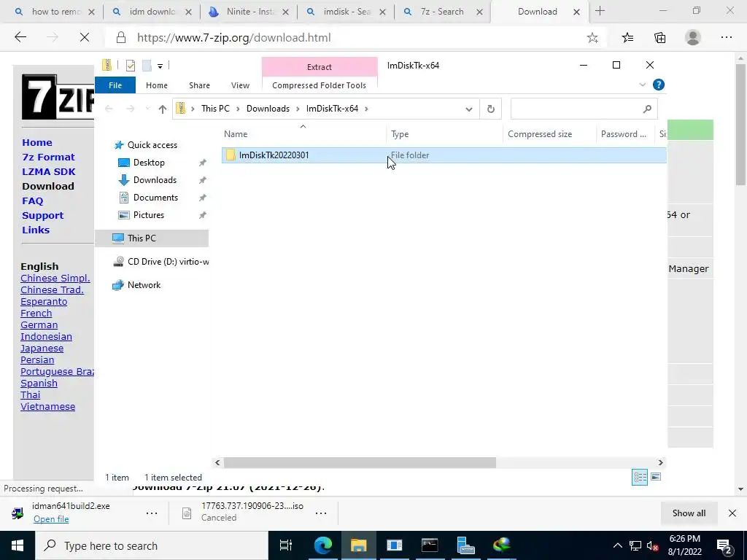Open Downloads in the navigation pane
This screenshot has width=747, height=560.
(x=155, y=180)
